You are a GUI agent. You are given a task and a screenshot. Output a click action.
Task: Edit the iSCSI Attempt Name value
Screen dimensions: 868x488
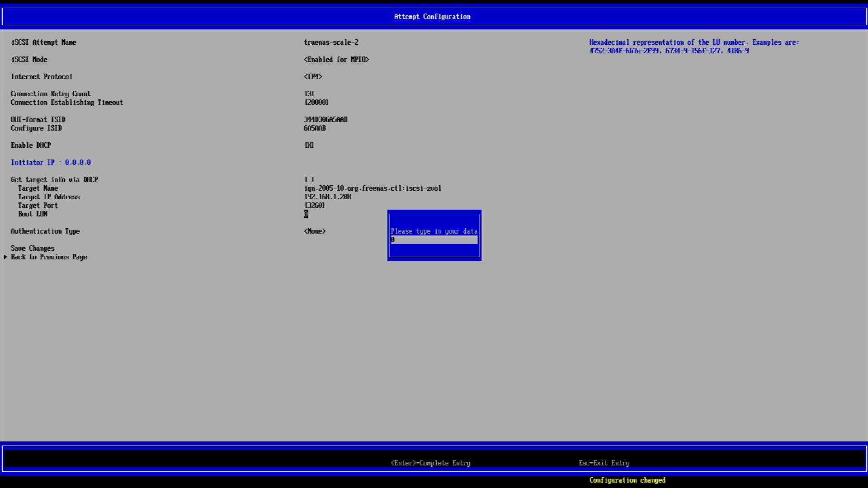tap(331, 42)
